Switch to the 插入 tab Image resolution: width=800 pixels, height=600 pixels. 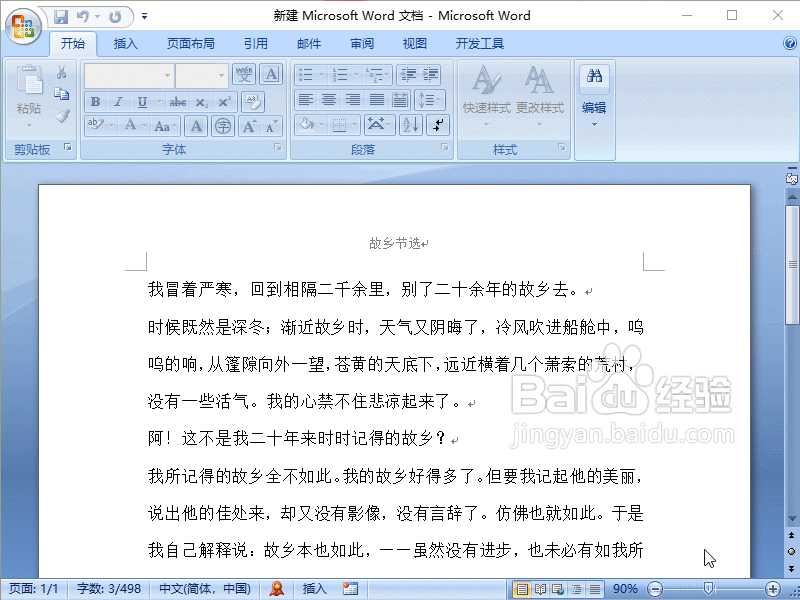[x=126, y=44]
